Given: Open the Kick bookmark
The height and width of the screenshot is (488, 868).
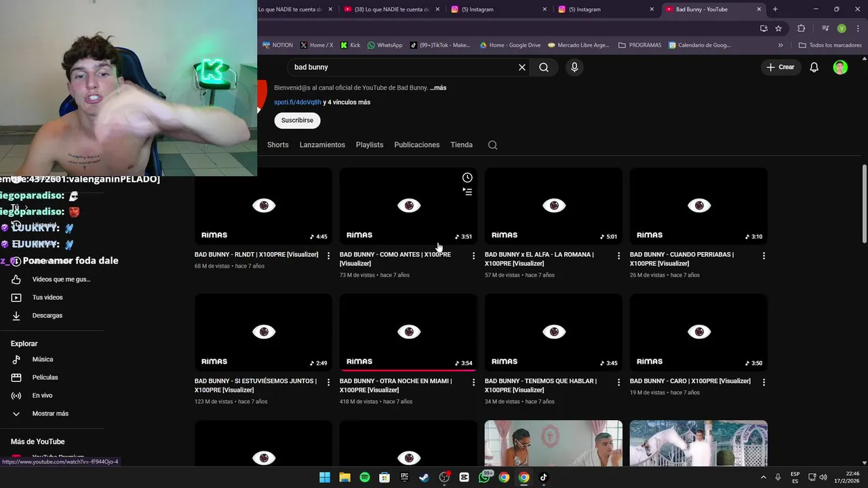Looking at the screenshot, I should pyautogui.click(x=350, y=45).
